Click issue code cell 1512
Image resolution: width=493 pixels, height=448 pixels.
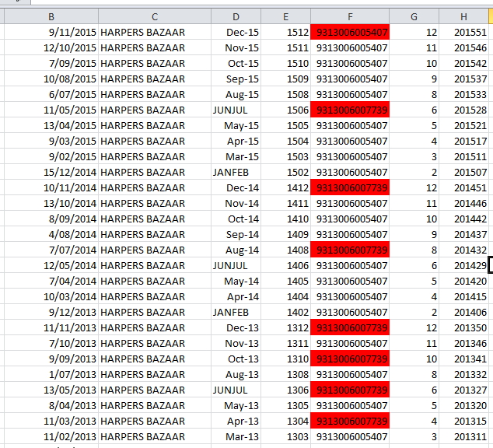pos(285,32)
